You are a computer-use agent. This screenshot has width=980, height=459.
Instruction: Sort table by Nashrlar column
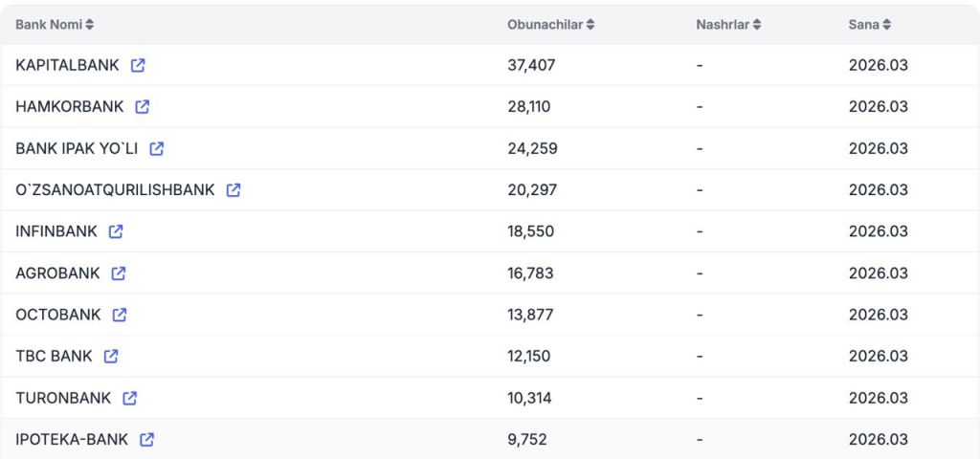(x=728, y=25)
